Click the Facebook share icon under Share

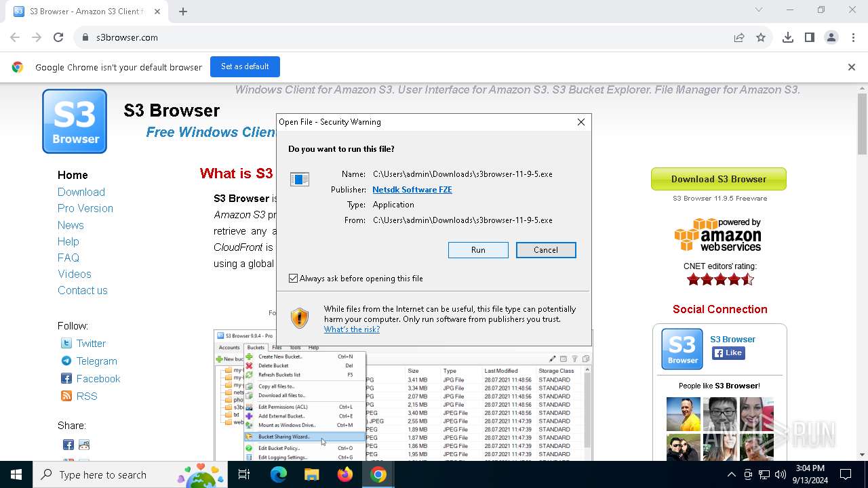coord(68,445)
